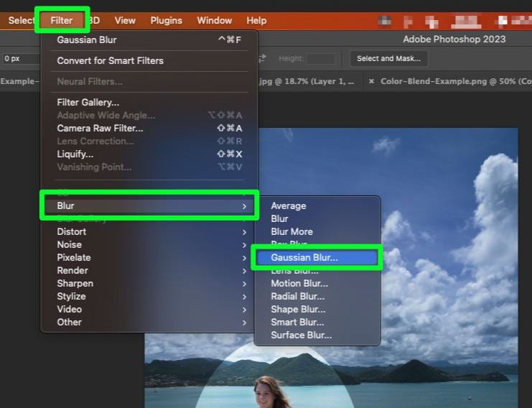Choose Smart Blur... filter
532x408 pixels.
(x=317, y=322)
